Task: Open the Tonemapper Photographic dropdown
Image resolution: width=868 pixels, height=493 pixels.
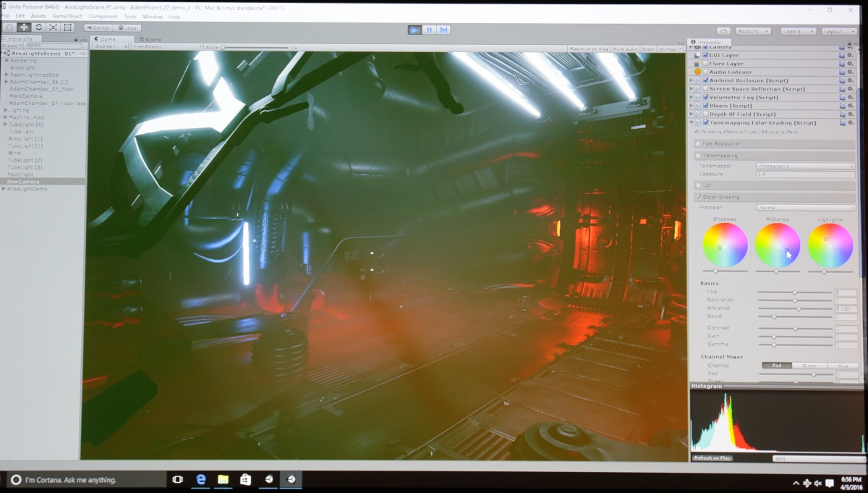Action: tap(806, 166)
